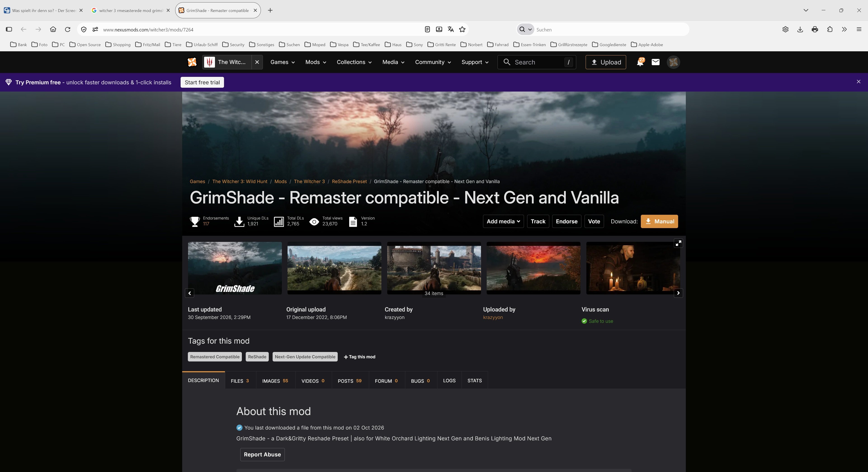Select the Remastered Compatible tag
This screenshot has height=472, width=868.
coord(215,357)
